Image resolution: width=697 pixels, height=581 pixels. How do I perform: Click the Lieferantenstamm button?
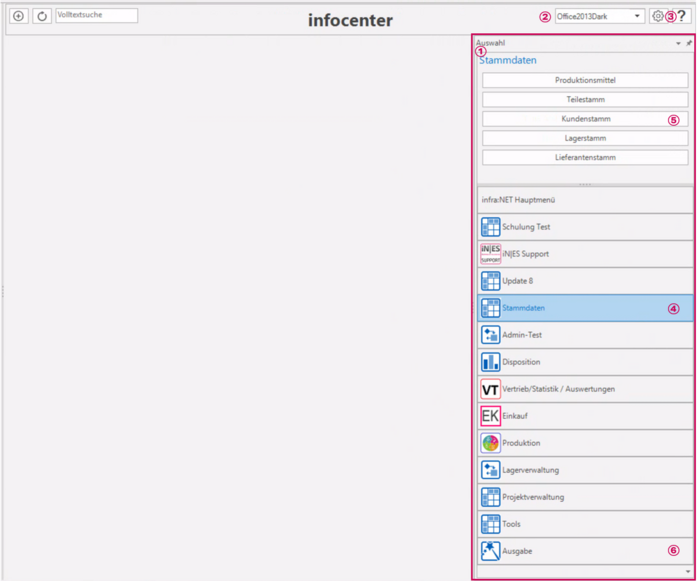coord(584,157)
